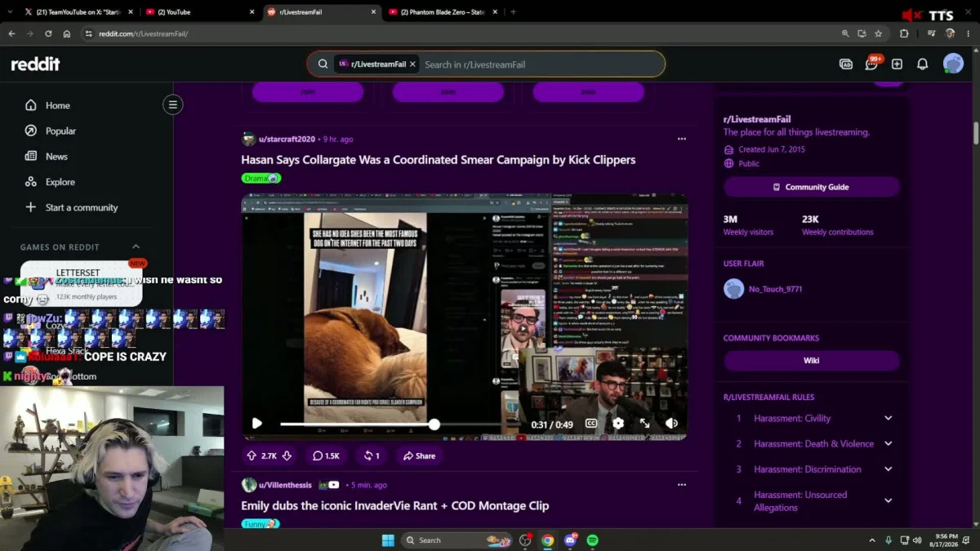
Task: Open u/Villenthessis's profile
Action: click(x=287, y=485)
